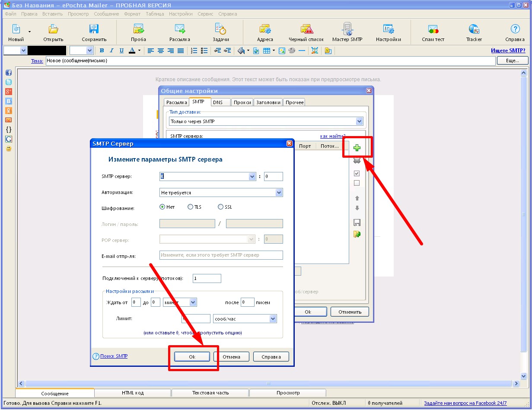Switch to the Рассылка settings tab
The height and width of the screenshot is (410, 532).
pyautogui.click(x=176, y=102)
